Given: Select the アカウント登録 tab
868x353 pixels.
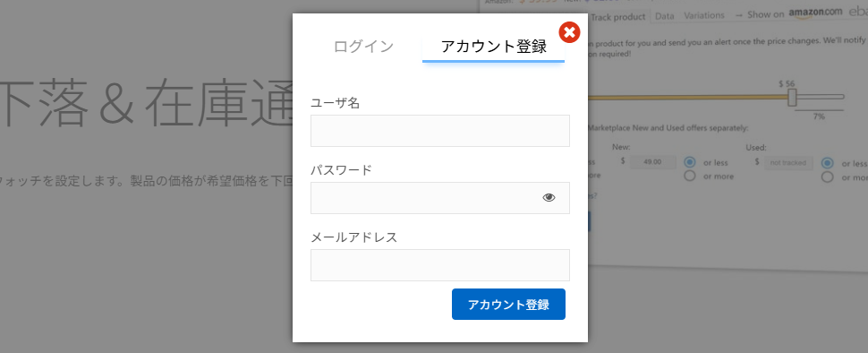Looking at the screenshot, I should [x=493, y=47].
